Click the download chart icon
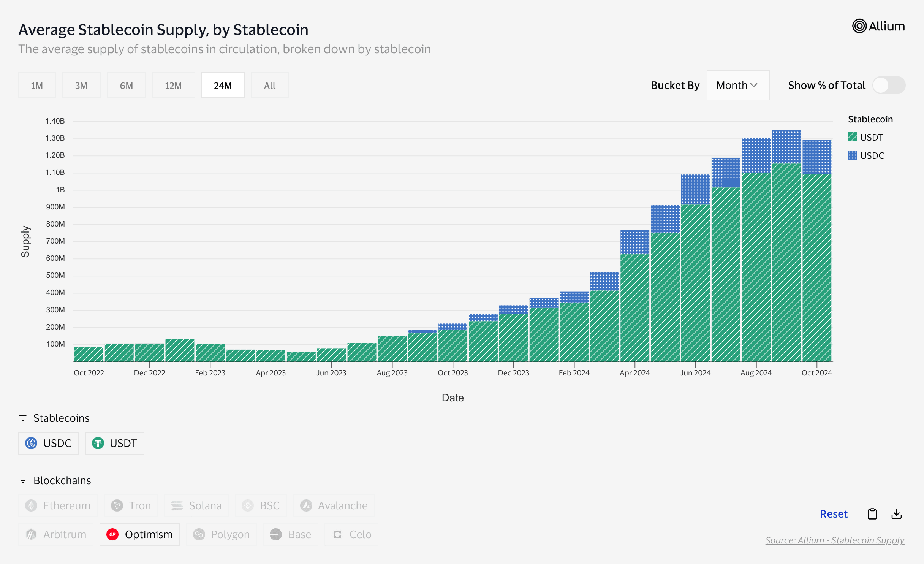The image size is (924, 564). click(897, 514)
